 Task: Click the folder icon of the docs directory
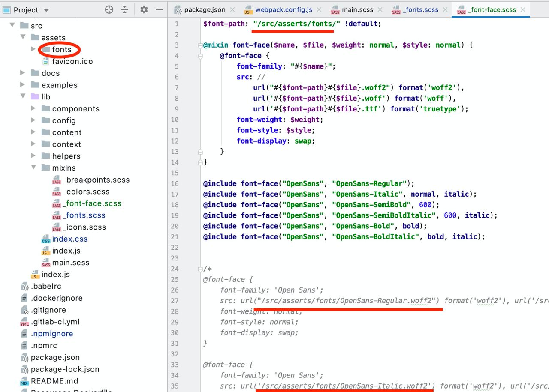(x=35, y=73)
